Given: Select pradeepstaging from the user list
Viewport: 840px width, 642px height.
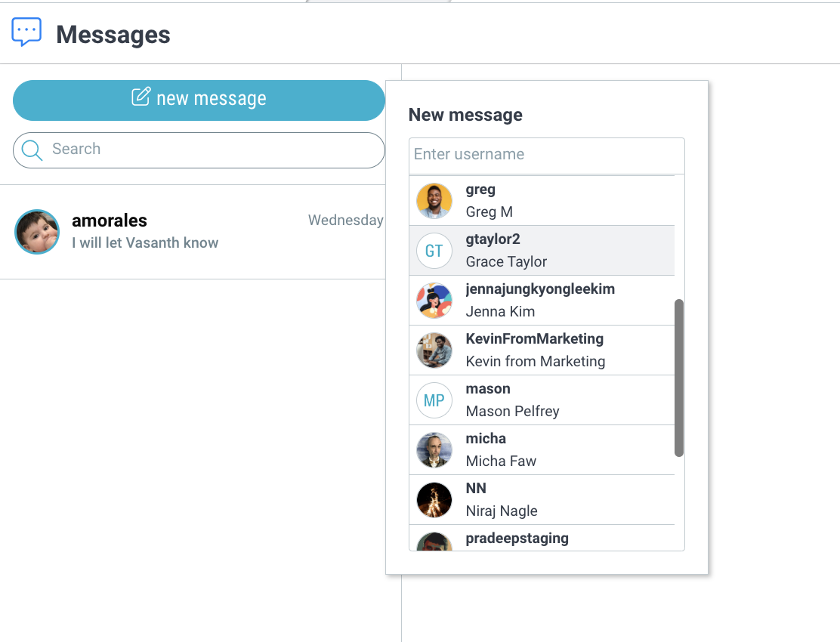Looking at the screenshot, I should [x=542, y=538].
